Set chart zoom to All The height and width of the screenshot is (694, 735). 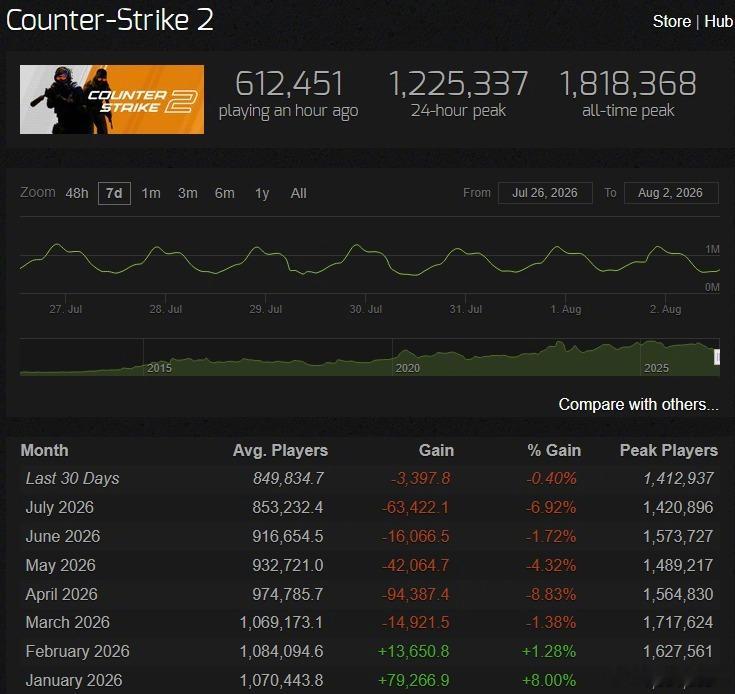[x=299, y=193]
